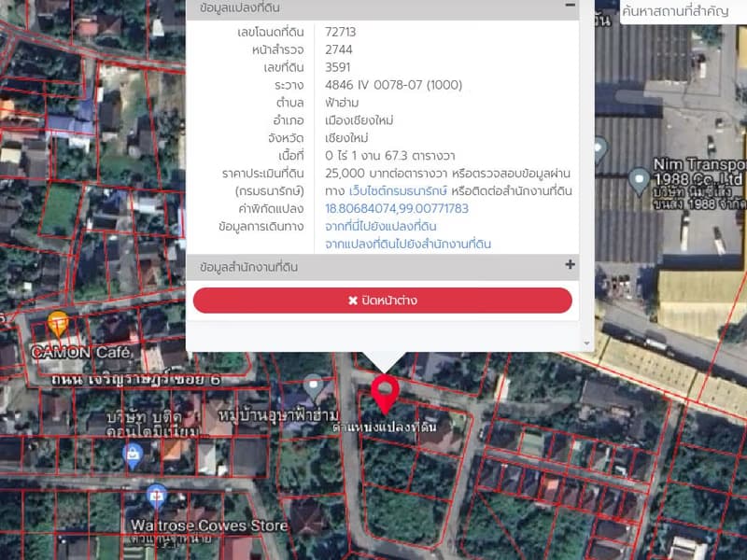This screenshot has width=747, height=560.
Task: Click the ค้นหาสถานที่สำคัญ search field
Action: click(684, 11)
